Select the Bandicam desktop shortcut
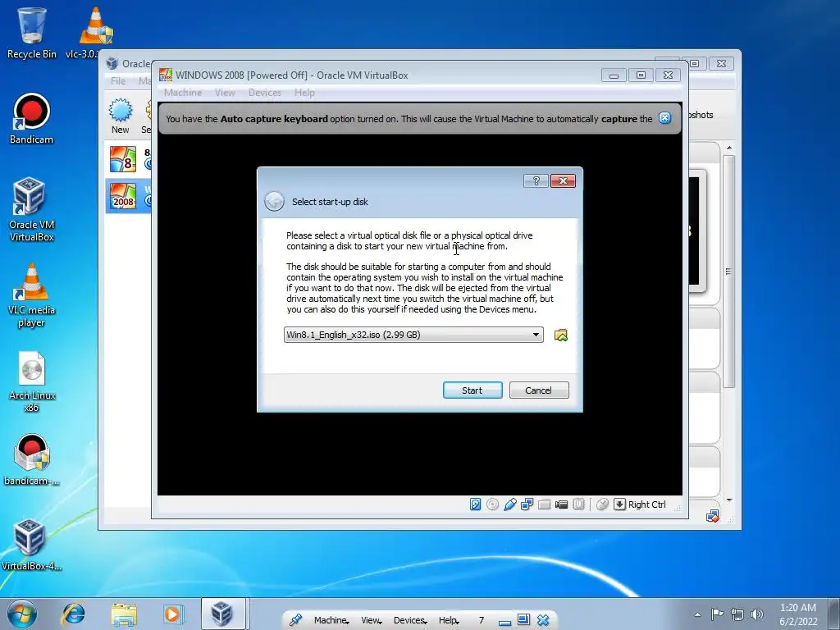 pyautogui.click(x=31, y=119)
